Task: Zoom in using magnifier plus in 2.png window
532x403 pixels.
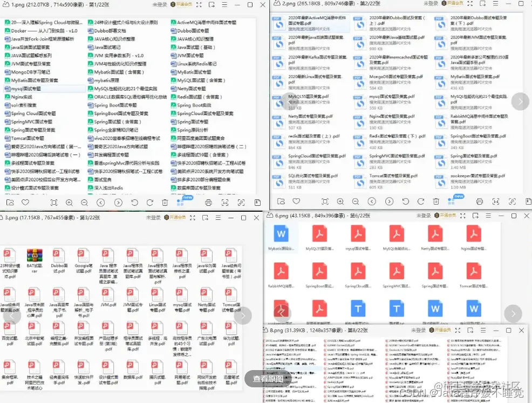Action: [x=340, y=201]
